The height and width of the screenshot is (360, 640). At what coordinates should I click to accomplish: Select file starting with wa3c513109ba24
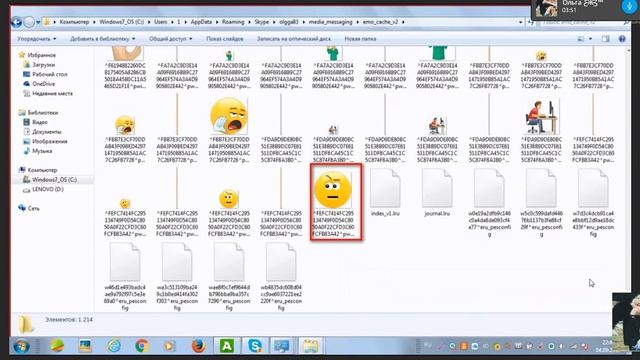coord(177,277)
